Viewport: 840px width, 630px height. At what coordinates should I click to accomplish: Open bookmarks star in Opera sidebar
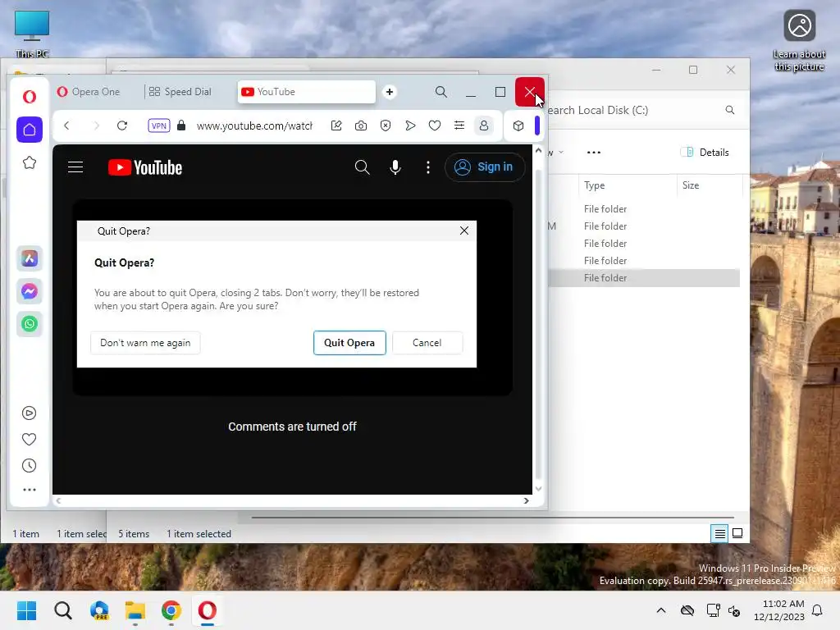click(30, 163)
